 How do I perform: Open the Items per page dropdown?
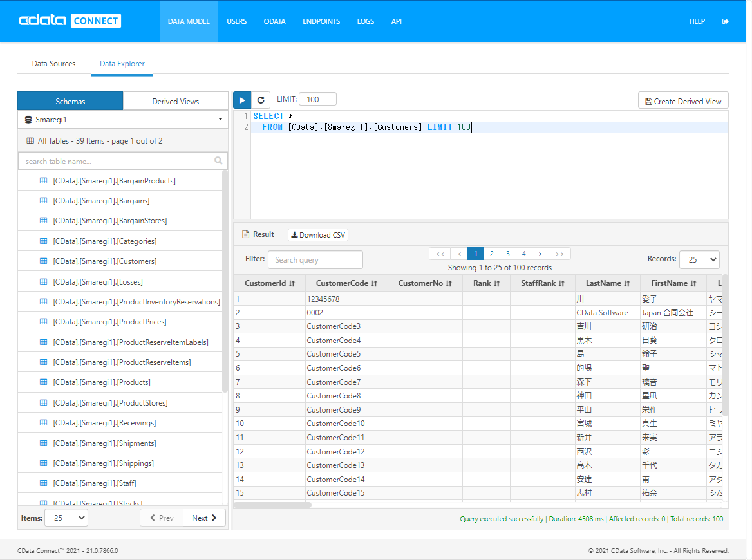66,518
